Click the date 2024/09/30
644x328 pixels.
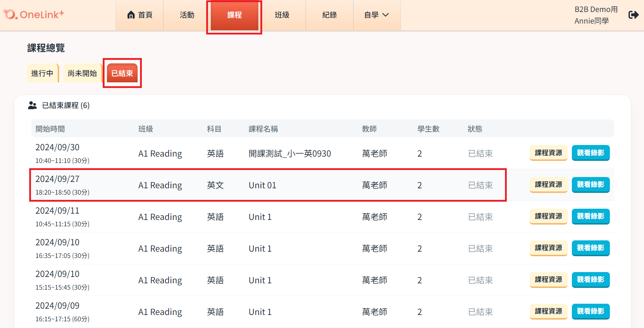57,147
